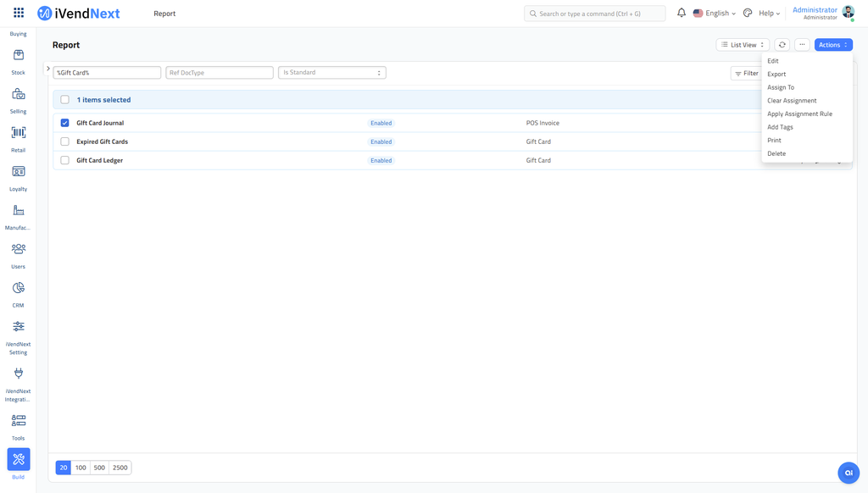The height and width of the screenshot is (493, 868).
Task: Uncheck the Gift Card Journal checkbox
Action: 64,123
